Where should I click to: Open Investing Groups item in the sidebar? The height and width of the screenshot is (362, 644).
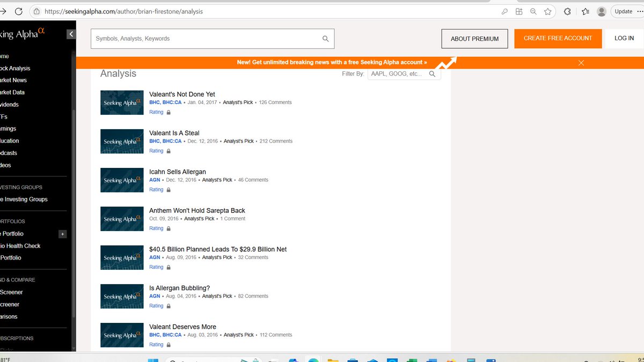(24, 200)
